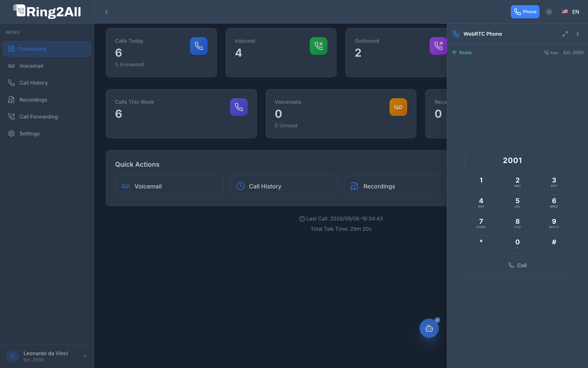Click the orange voicemail icon on Voicemails card
The width and height of the screenshot is (588, 368).
[x=398, y=107]
